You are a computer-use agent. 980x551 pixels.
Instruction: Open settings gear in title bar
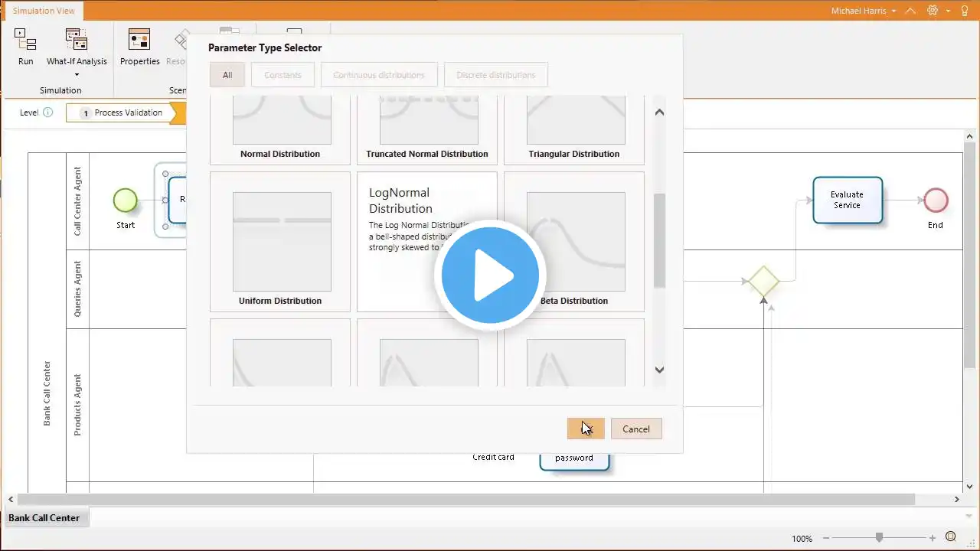point(933,11)
